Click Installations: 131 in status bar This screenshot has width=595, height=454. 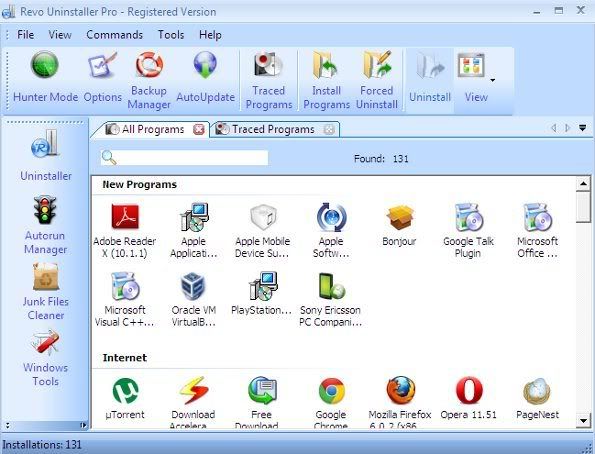pos(42,445)
